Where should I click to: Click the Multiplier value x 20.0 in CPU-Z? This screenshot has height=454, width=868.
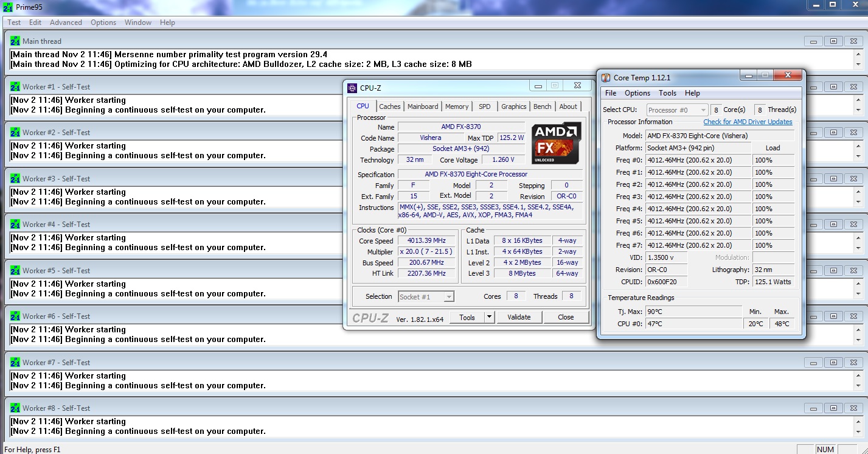coord(426,252)
